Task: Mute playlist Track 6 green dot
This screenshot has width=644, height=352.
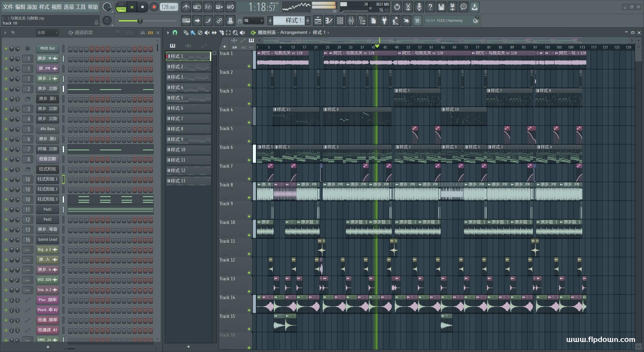Action: coord(249,160)
